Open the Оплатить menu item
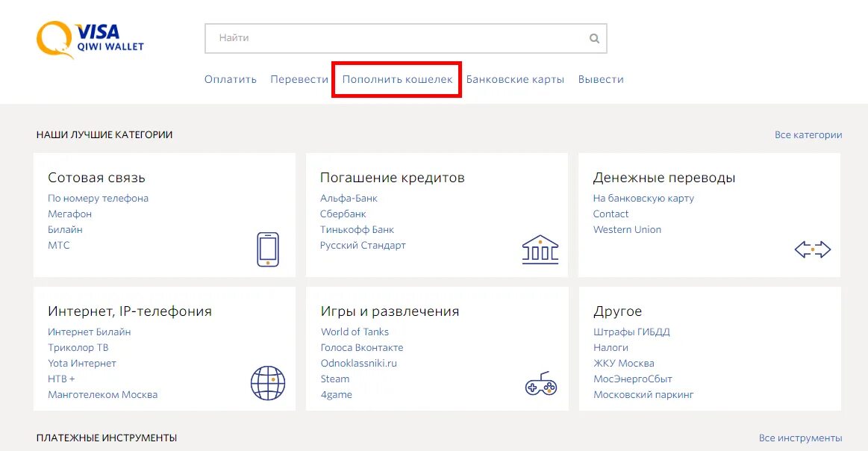This screenshot has height=451, width=868. [231, 79]
